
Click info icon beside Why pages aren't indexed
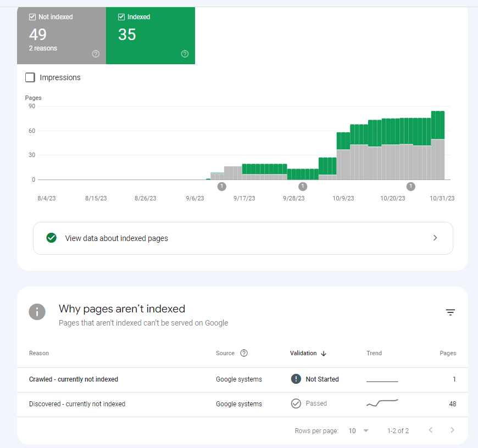37,312
